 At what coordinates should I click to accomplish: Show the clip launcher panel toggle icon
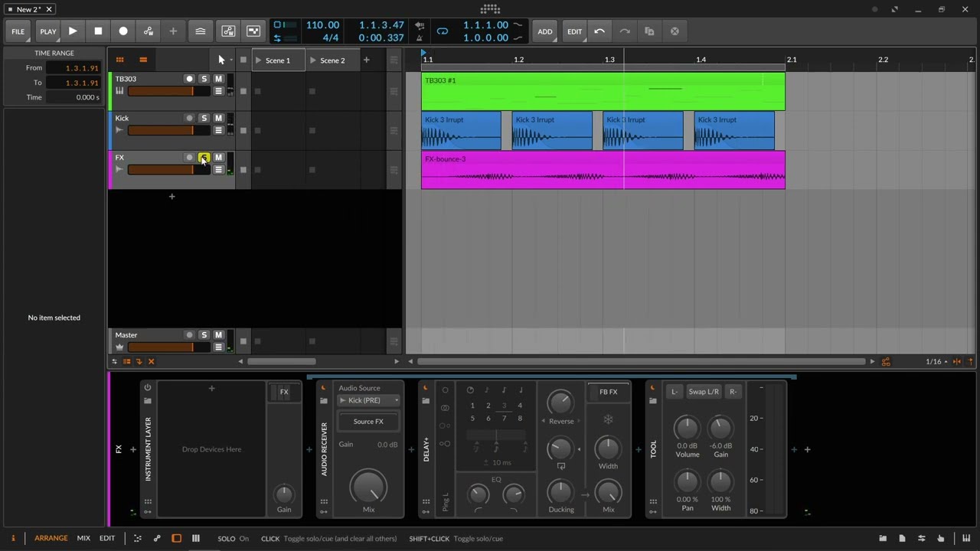click(119, 60)
